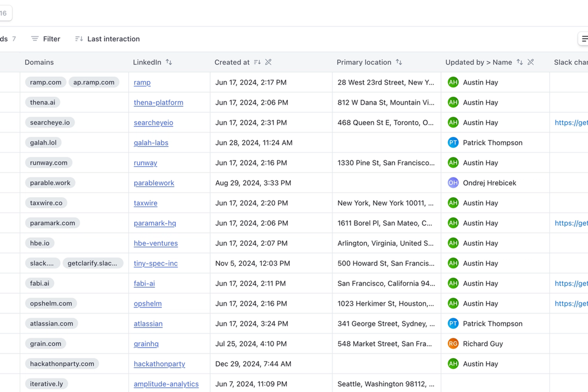Screen dimensions: 588x392
Task: Click the grain.com domain chip
Action: [46, 343]
